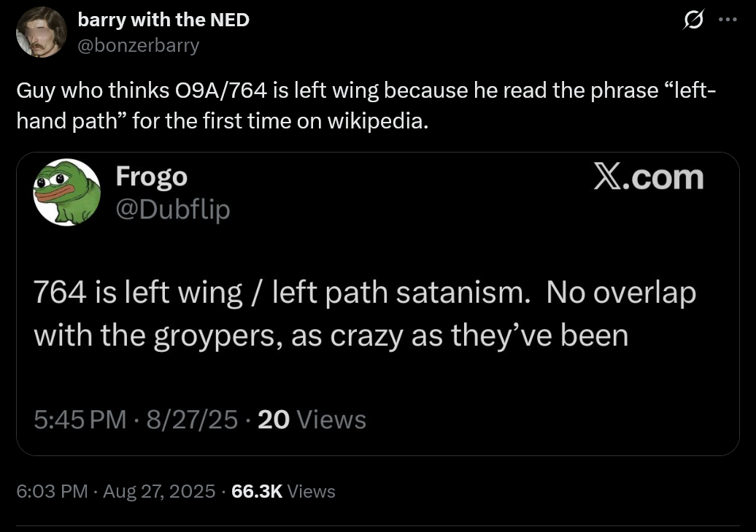The image size is (756, 532).
Task: Open the three-dot more options menu
Action: [x=728, y=20]
